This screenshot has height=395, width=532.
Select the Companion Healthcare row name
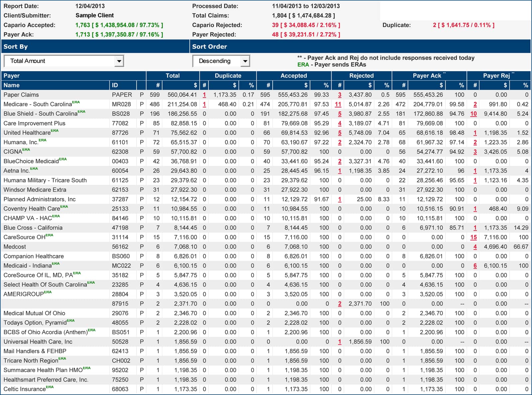pyautogui.click(x=34, y=256)
